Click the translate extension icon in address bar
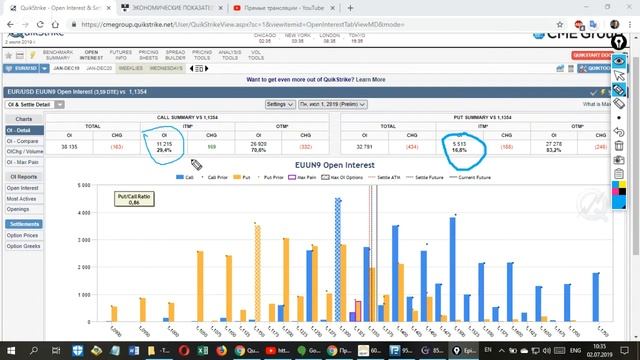The height and width of the screenshot is (360, 640). [x=593, y=24]
